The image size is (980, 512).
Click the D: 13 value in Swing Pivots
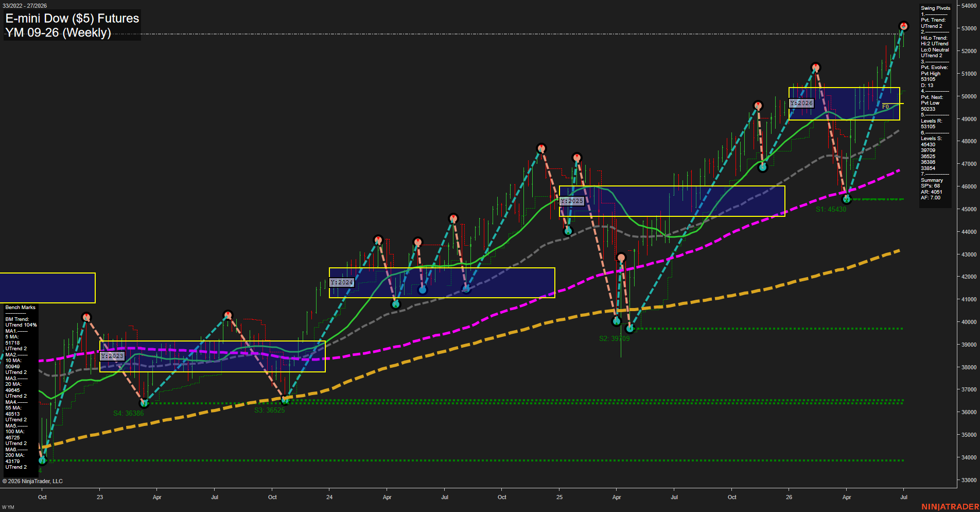point(927,86)
